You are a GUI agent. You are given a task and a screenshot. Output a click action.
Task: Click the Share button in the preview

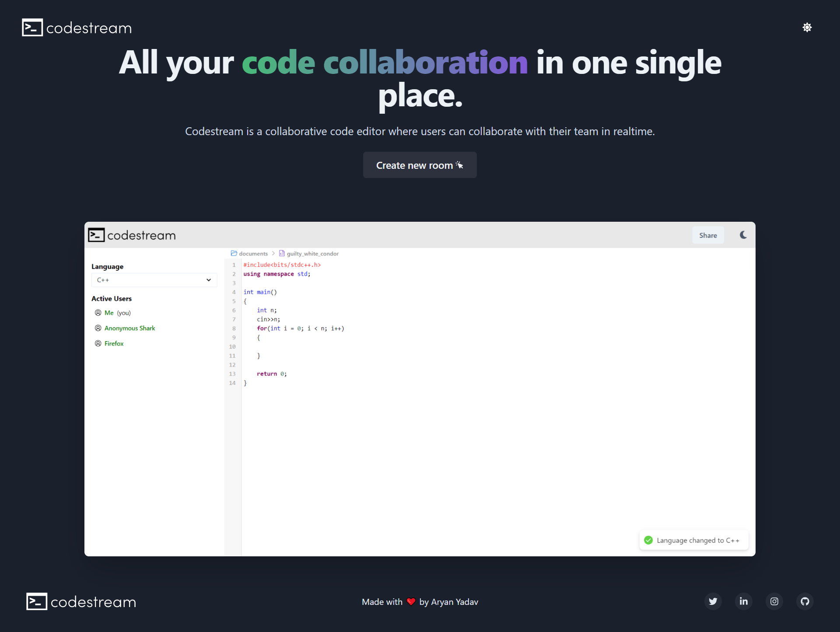tap(707, 235)
